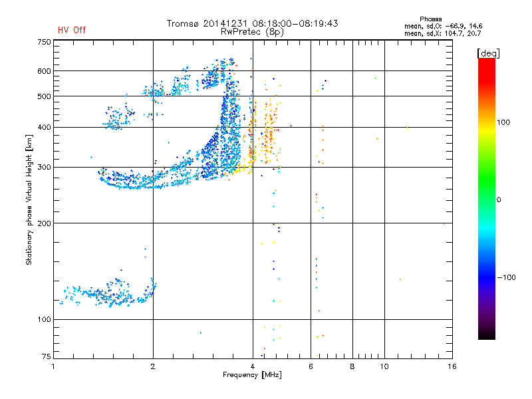The height and width of the screenshot is (399, 532).
Task: Click the x-axis '4' tick label
Action: 253,366
